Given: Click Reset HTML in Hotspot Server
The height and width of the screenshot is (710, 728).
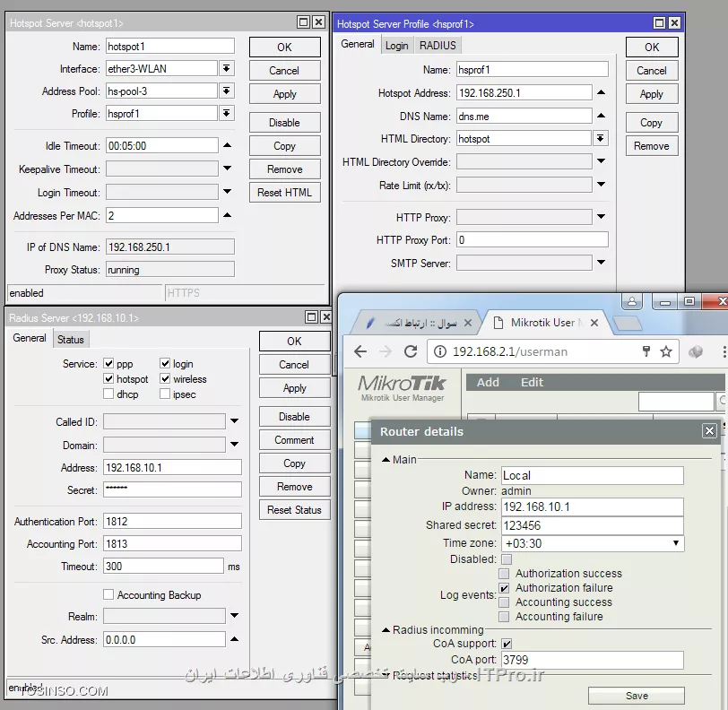Looking at the screenshot, I should 284,192.
